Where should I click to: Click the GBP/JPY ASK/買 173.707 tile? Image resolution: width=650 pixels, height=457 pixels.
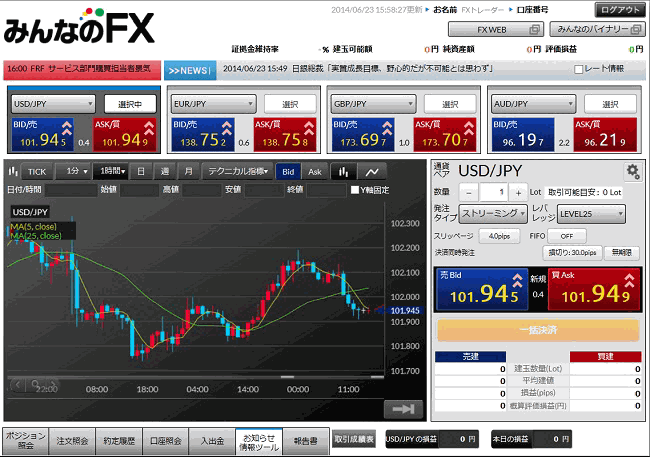pyautogui.click(x=445, y=134)
